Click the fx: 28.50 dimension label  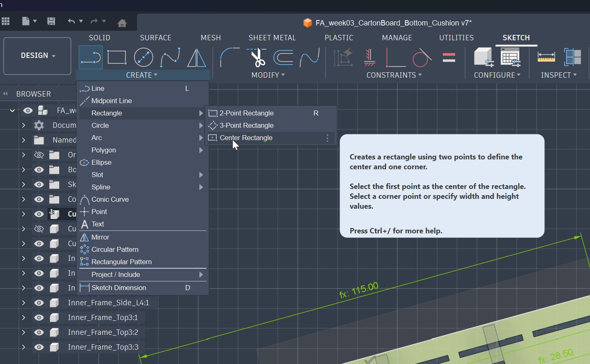(555, 356)
